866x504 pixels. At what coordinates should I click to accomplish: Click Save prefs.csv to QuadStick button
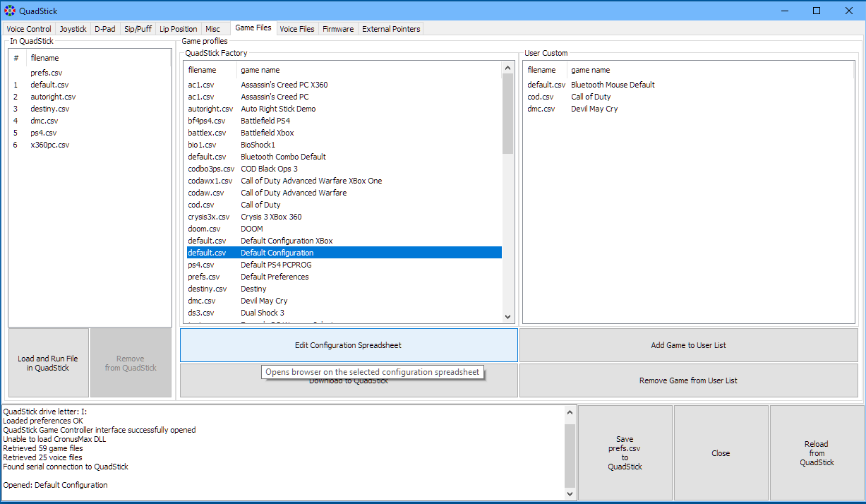(x=625, y=452)
